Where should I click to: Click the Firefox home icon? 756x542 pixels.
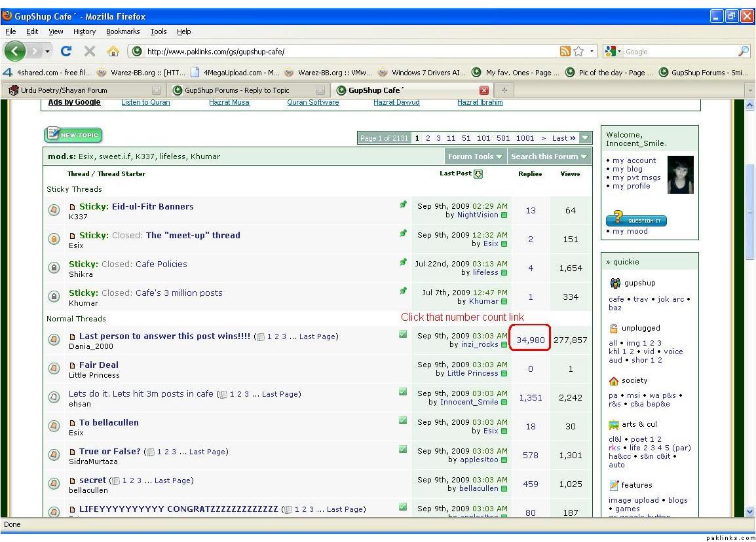tap(112, 52)
